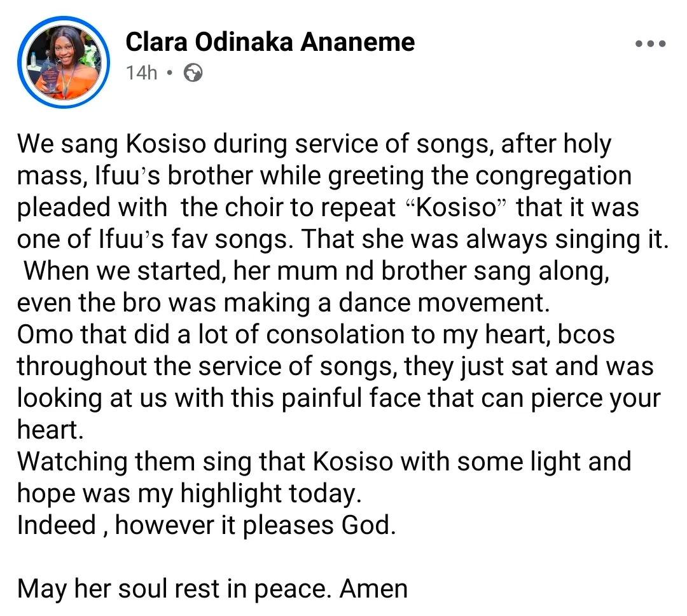Click the line starting "Watching them sing that Kosiso"
The width and height of the screenshot is (687, 616).
click(323, 462)
